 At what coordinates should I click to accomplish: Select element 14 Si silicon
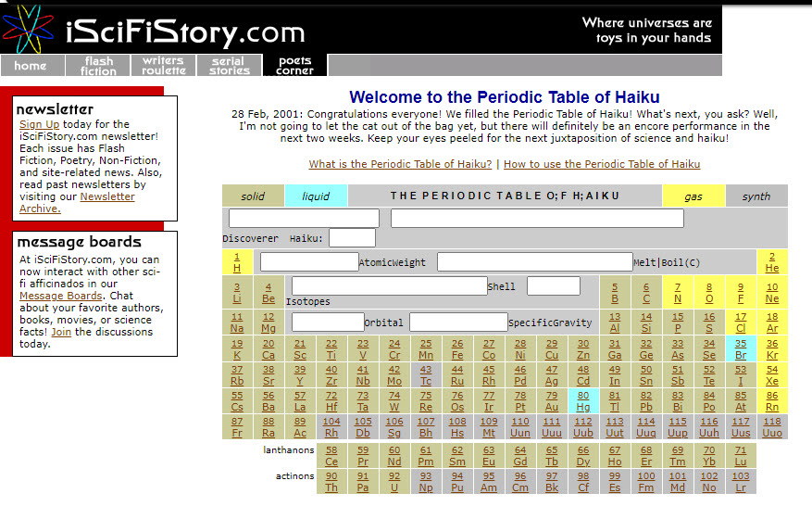tap(646, 323)
